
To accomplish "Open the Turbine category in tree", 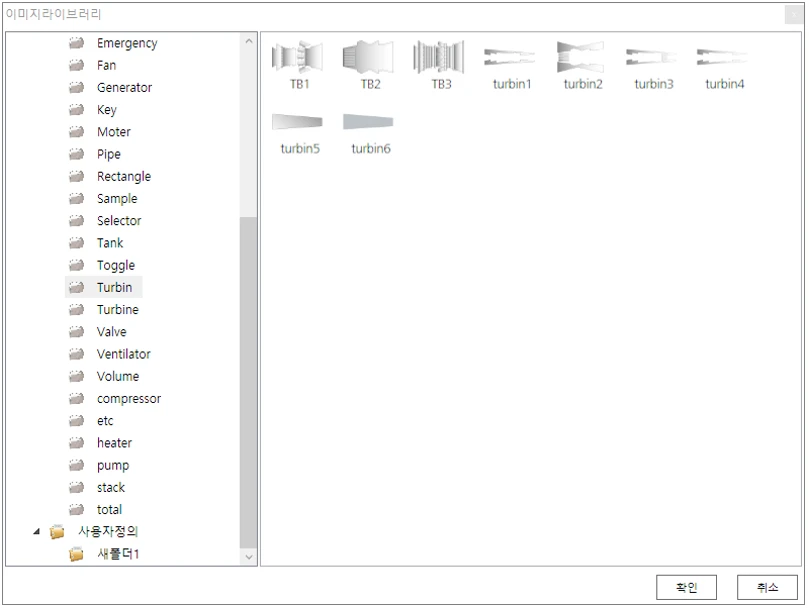I will pyautogui.click(x=118, y=310).
